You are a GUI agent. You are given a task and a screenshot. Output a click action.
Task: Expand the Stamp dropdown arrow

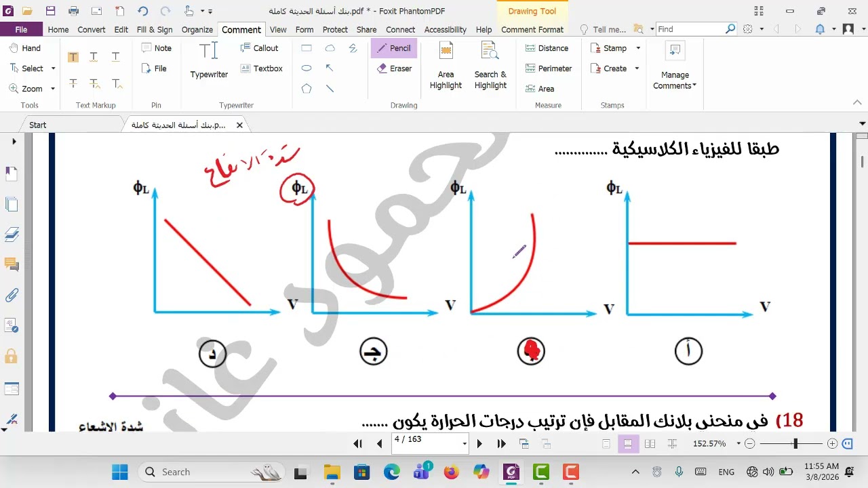(638, 48)
